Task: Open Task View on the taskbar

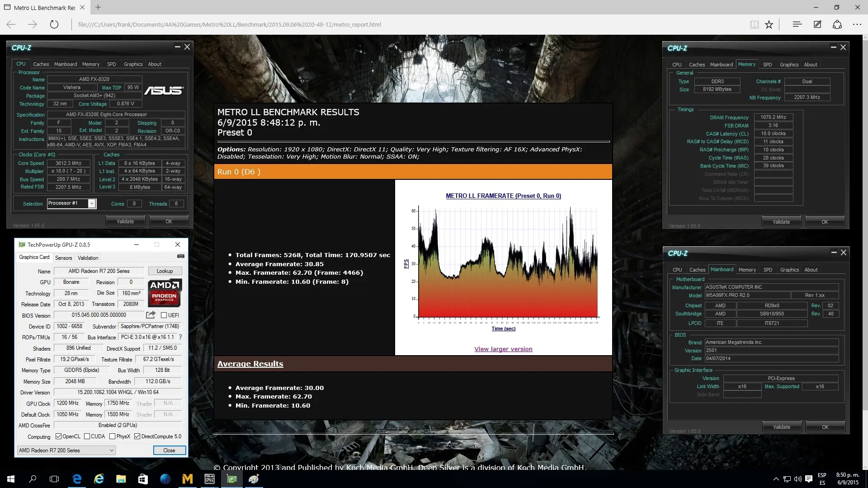Action: click(54, 479)
